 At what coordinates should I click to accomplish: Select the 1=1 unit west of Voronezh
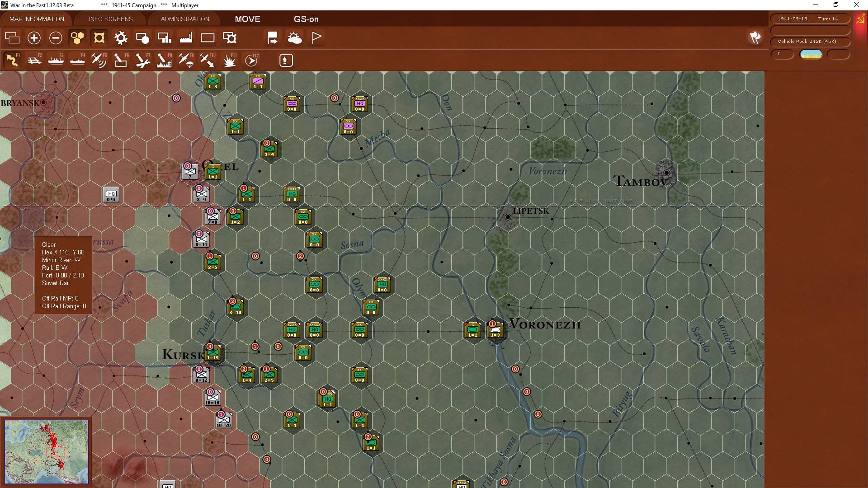click(473, 330)
